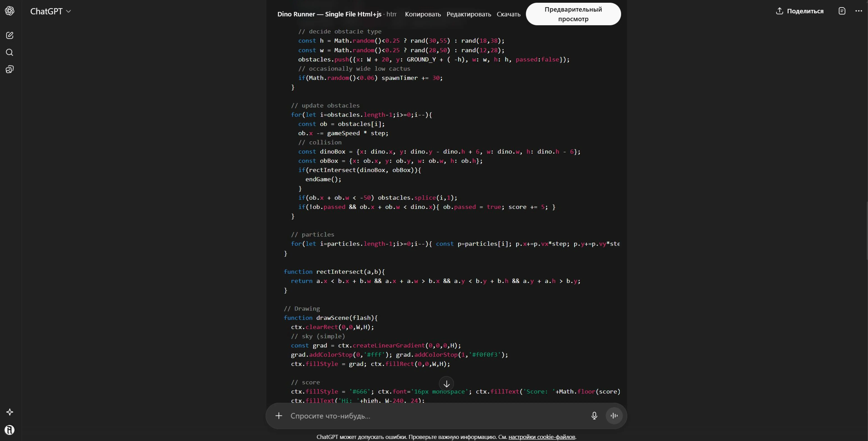This screenshot has width=868, height=441.
Task: Click the '// score' comment line
Action: point(305,382)
